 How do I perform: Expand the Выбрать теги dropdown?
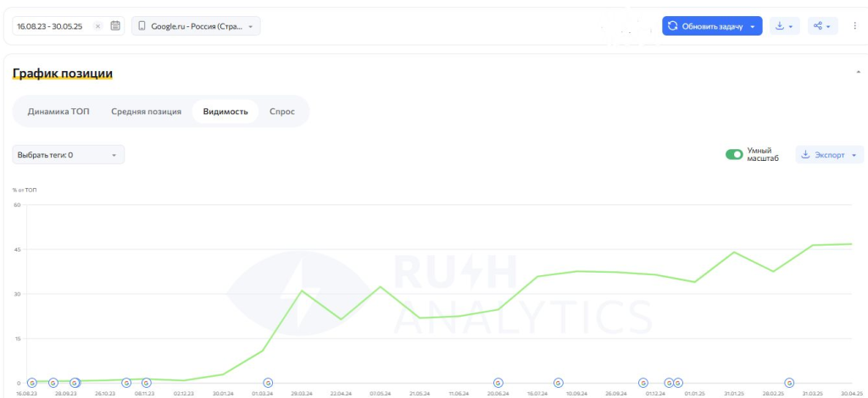click(x=69, y=155)
